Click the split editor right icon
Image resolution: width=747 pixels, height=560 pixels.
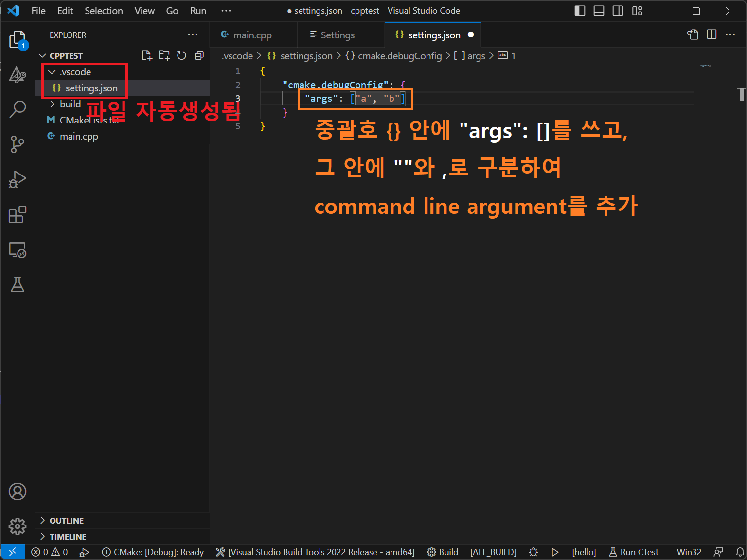[711, 35]
